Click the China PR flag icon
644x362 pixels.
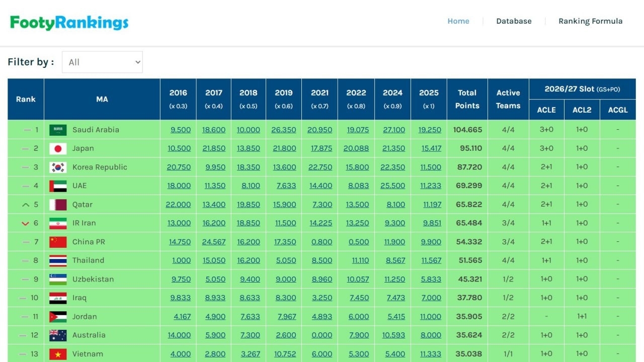(x=58, y=242)
